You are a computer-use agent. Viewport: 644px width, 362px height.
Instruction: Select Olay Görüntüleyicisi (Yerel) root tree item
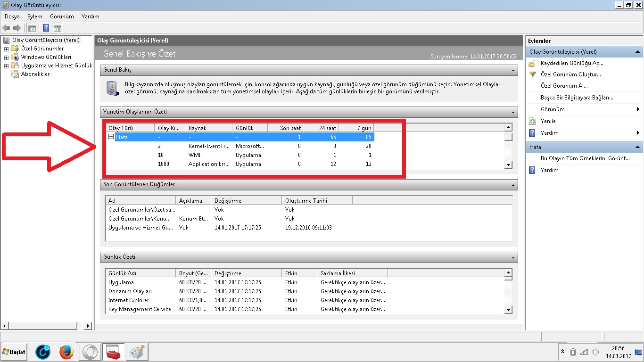46,40
